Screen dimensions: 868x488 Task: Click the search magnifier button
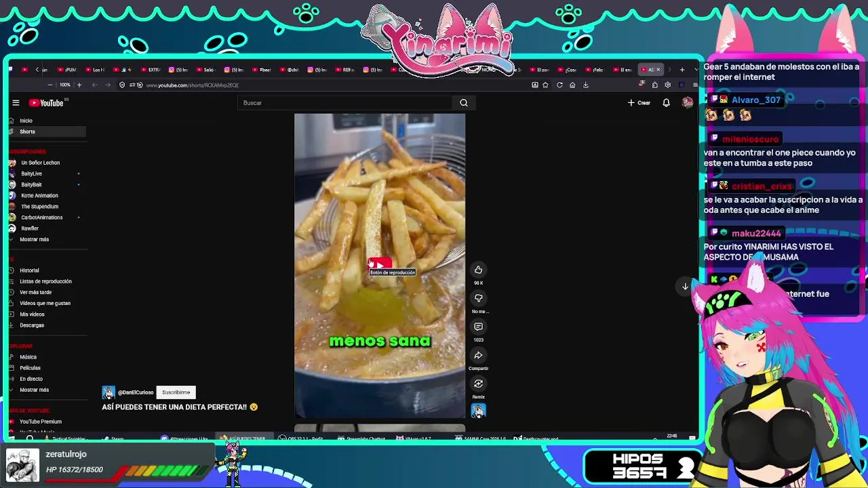[x=464, y=103]
